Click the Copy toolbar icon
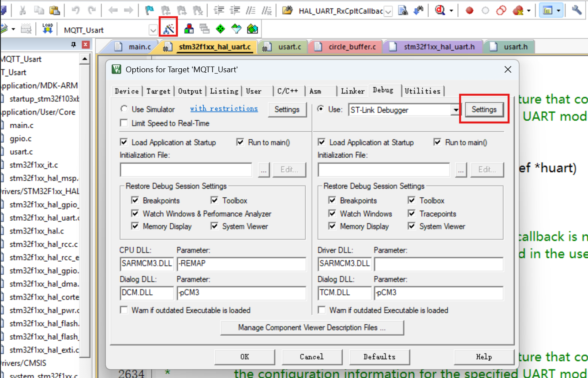The width and height of the screenshot is (588, 378). coord(39,10)
